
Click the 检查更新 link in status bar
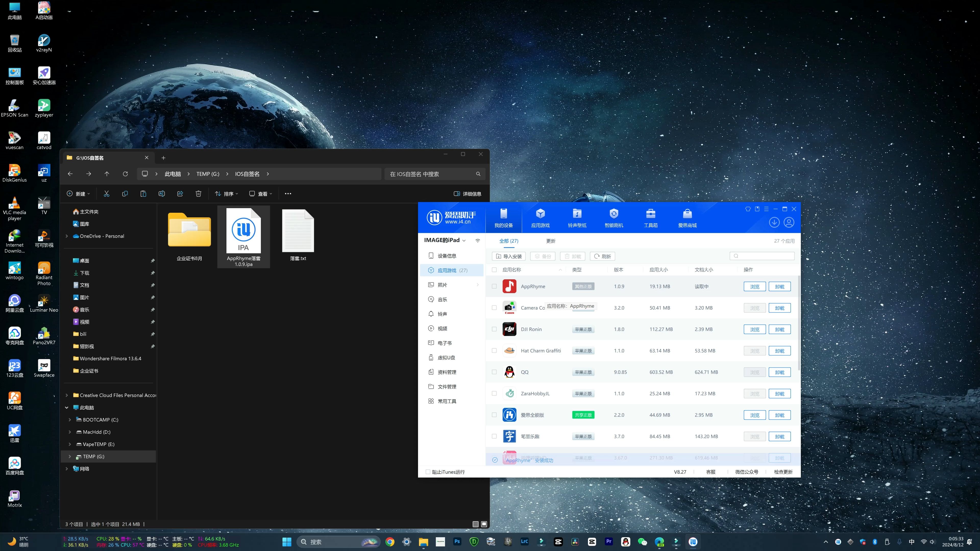[x=783, y=472]
